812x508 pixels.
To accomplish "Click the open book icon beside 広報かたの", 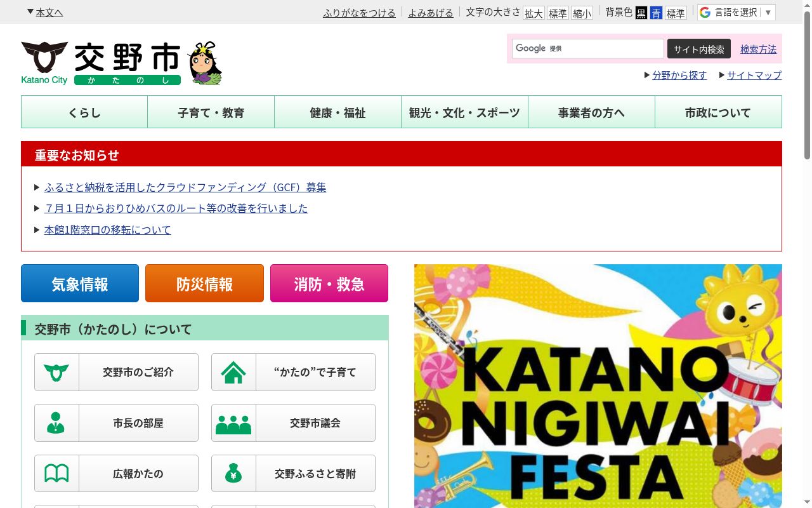I will pos(56,474).
